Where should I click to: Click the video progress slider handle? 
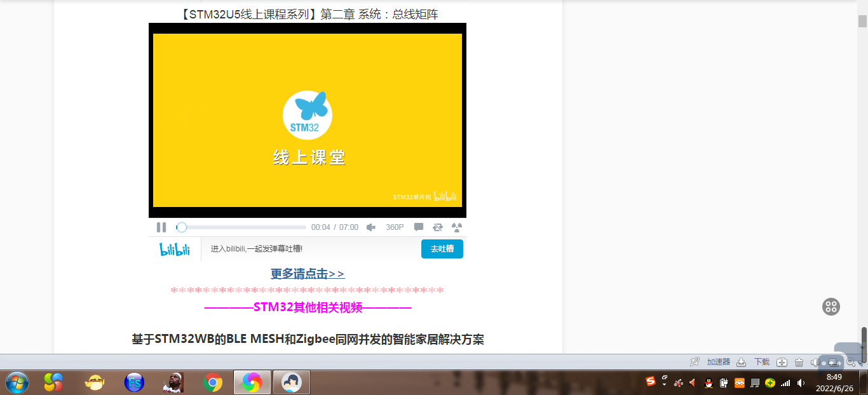[x=182, y=227]
